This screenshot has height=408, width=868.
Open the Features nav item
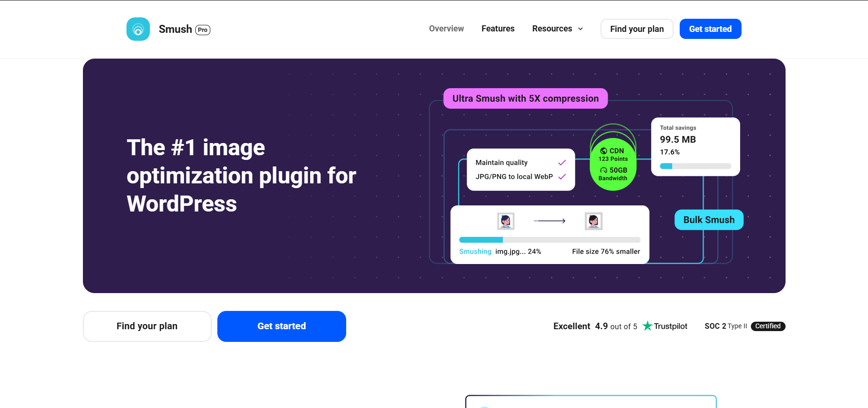tap(498, 29)
